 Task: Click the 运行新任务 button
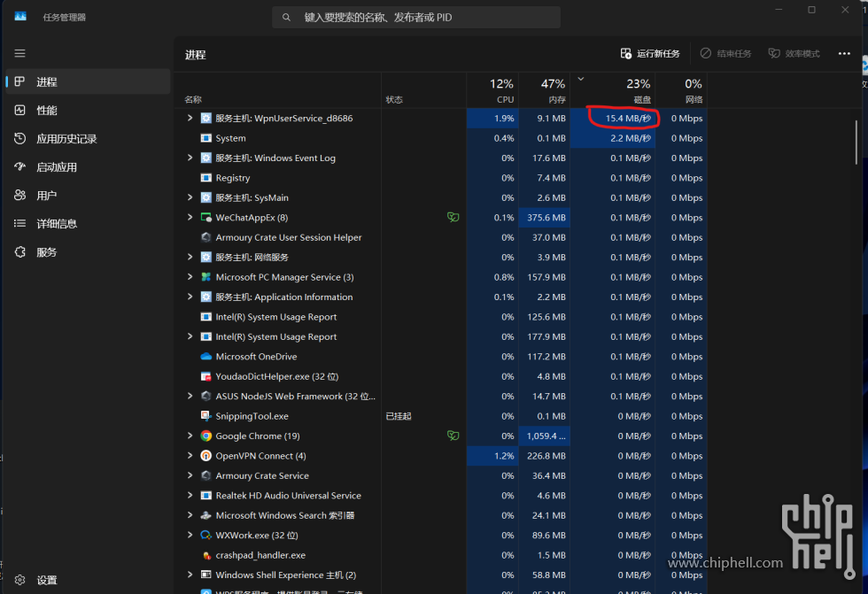(x=650, y=54)
